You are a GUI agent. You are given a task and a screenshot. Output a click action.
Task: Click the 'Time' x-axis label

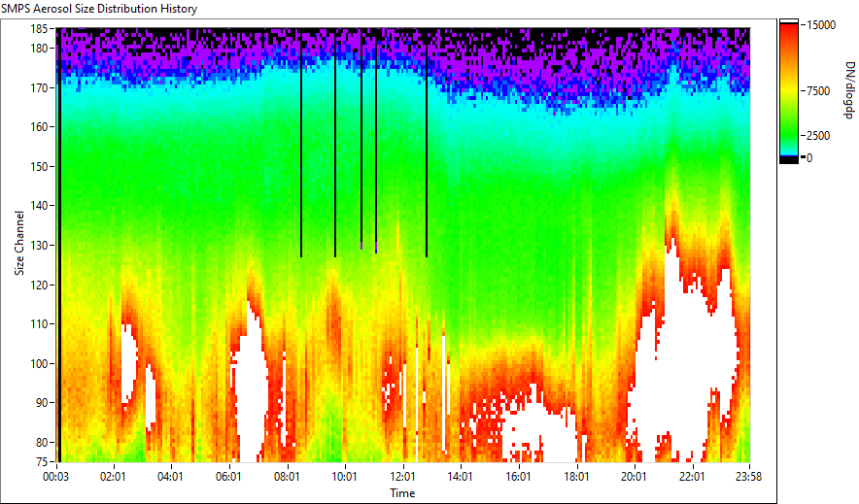[402, 493]
